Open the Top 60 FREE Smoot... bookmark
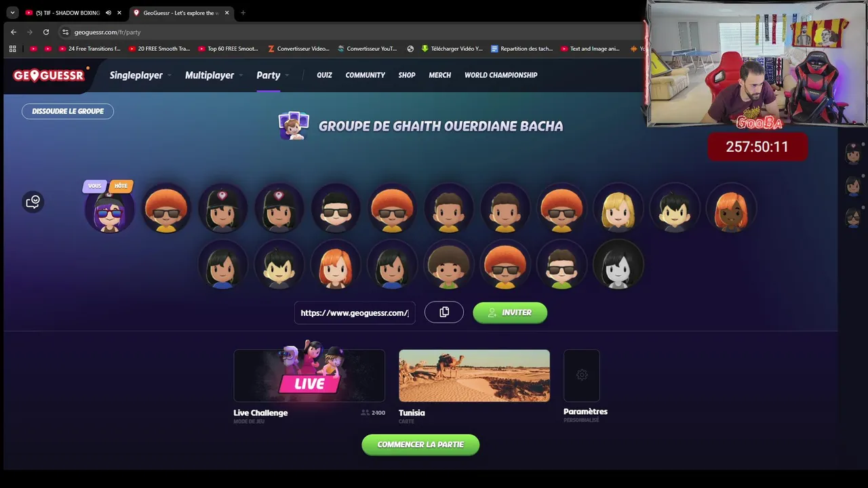The width and height of the screenshot is (868, 488). [x=229, y=49]
